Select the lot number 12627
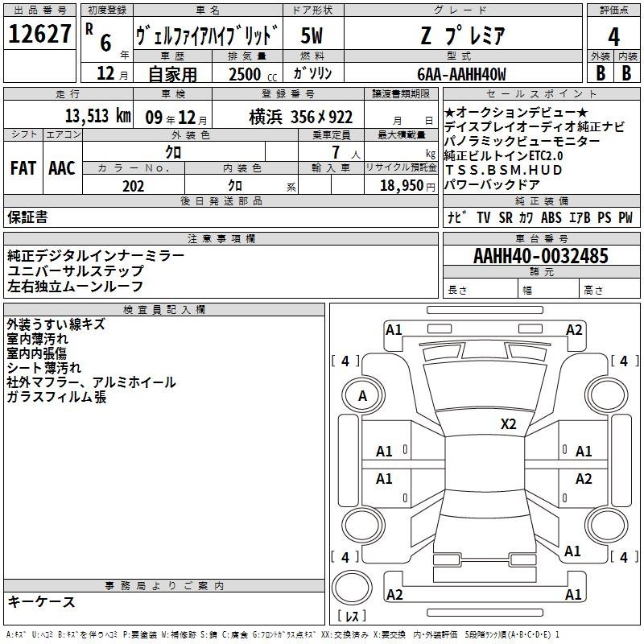 [40, 36]
